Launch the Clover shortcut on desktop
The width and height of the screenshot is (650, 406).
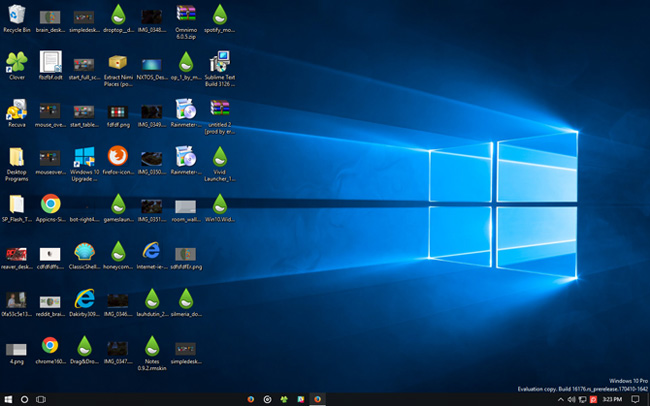point(17,61)
